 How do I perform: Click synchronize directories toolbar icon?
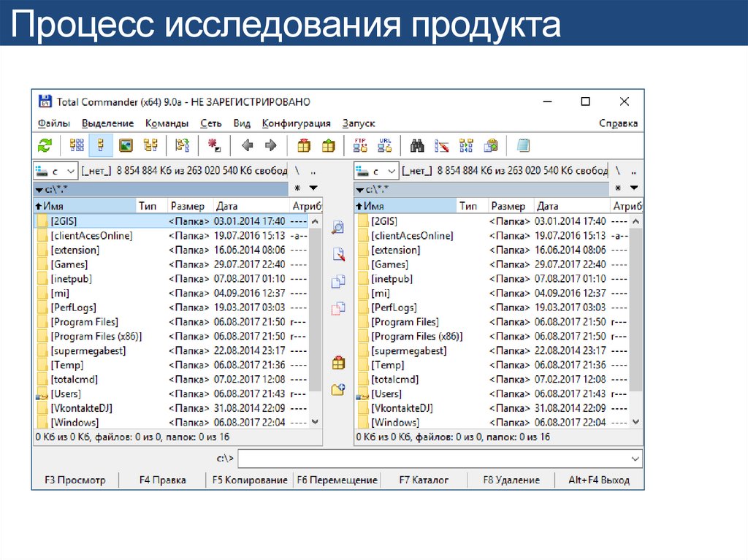pyautogui.click(x=466, y=145)
